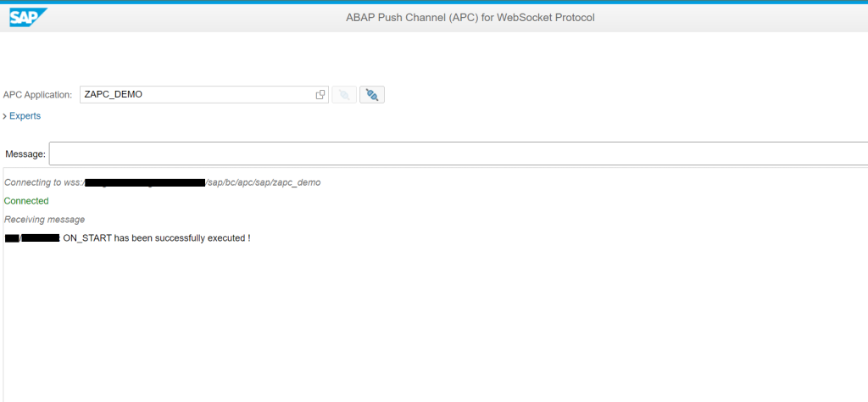Open value help in APC Application field
Viewport: 868px width, 402px height.
pyautogui.click(x=320, y=95)
